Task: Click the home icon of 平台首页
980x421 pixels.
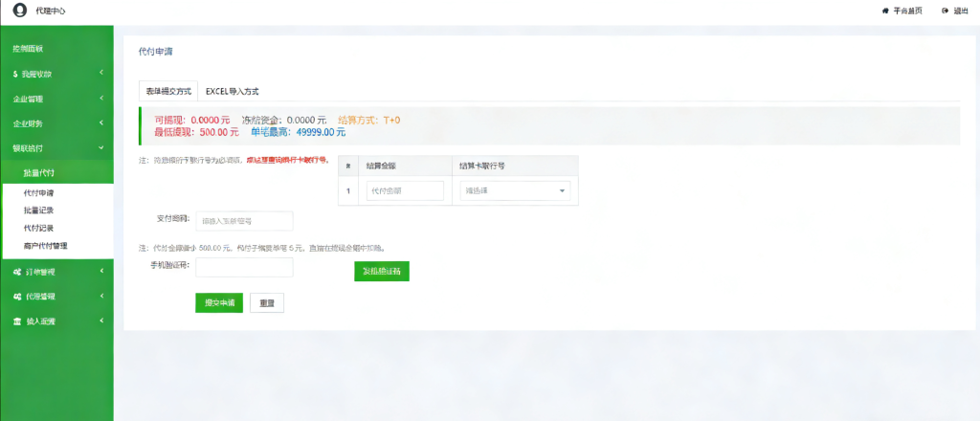Action: (885, 11)
